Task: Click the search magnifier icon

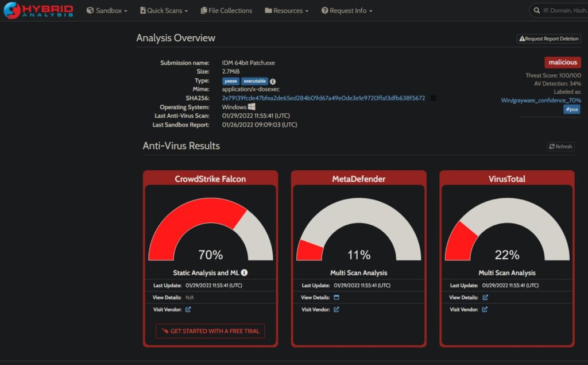Action: pyautogui.click(x=537, y=10)
